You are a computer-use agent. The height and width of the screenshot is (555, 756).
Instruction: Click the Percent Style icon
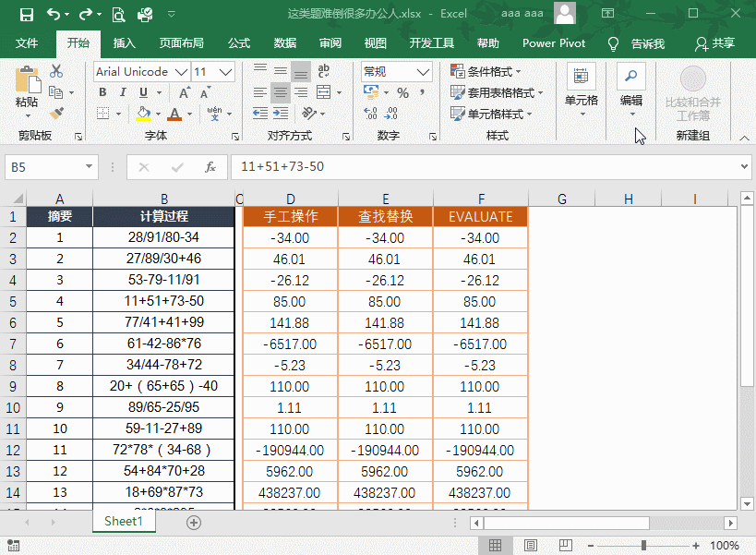[x=403, y=91]
